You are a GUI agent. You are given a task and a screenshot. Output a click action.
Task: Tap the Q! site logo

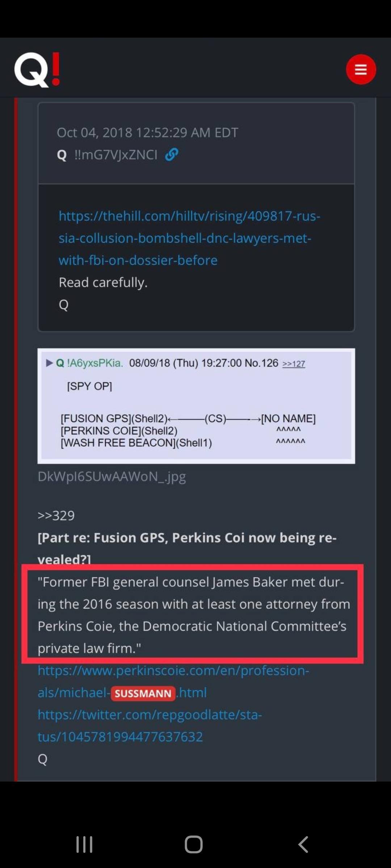(37, 70)
